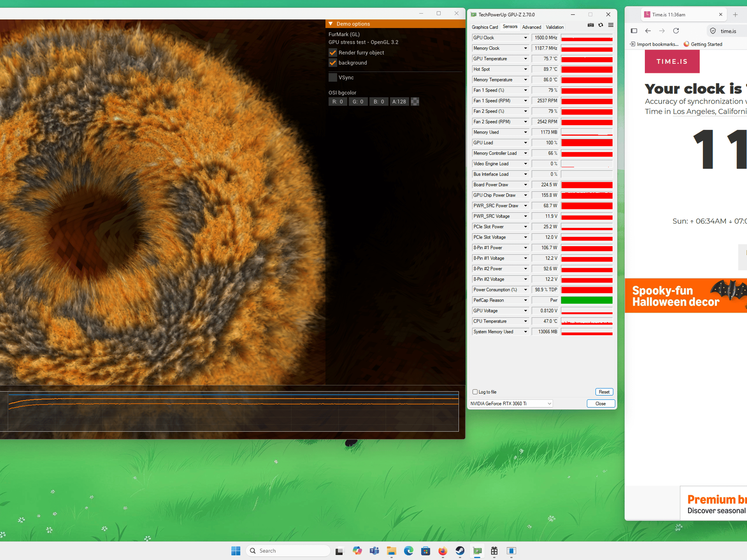Go forward in the Firefox browser
Image resolution: width=747 pixels, height=560 pixels.
coord(662,31)
